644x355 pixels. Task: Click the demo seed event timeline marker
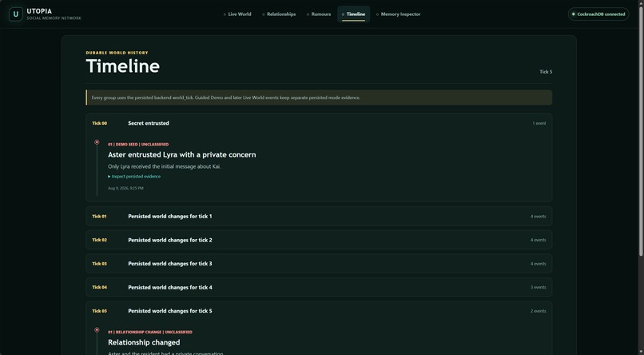(97, 142)
